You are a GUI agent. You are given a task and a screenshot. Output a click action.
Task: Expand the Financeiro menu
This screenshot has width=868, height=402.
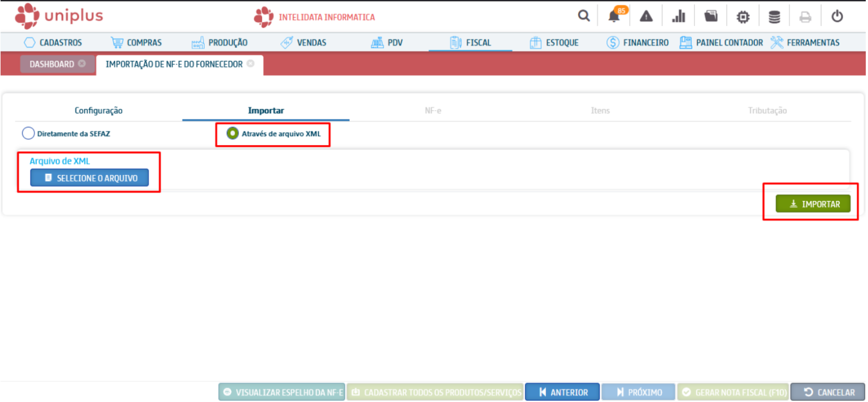click(x=637, y=42)
